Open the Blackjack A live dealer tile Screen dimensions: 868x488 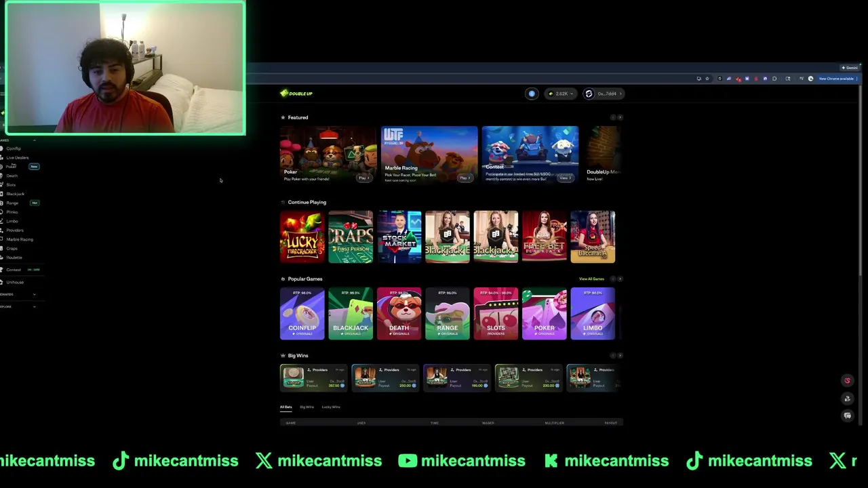pyautogui.click(x=496, y=237)
